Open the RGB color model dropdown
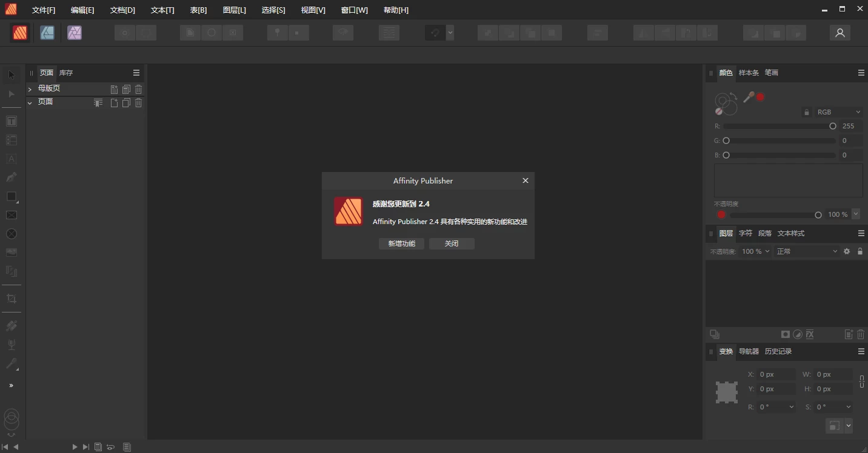The height and width of the screenshot is (453, 868). 832,112
